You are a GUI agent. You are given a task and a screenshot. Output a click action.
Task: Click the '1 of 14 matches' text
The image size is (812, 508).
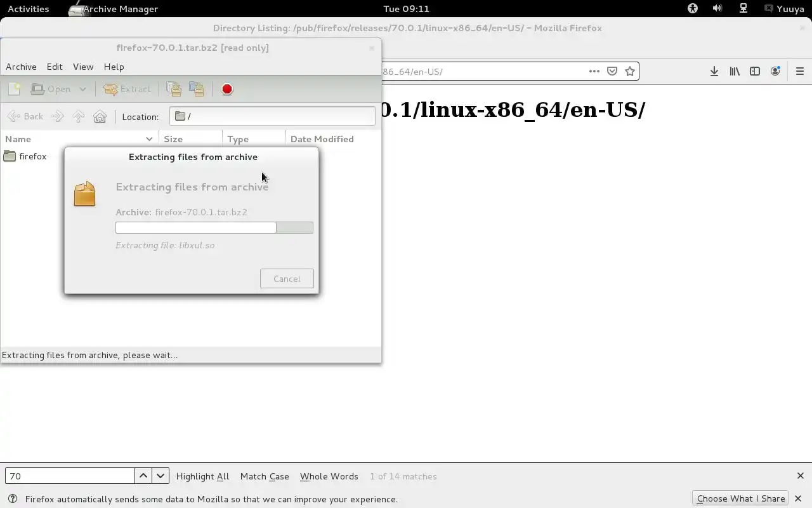tap(403, 476)
